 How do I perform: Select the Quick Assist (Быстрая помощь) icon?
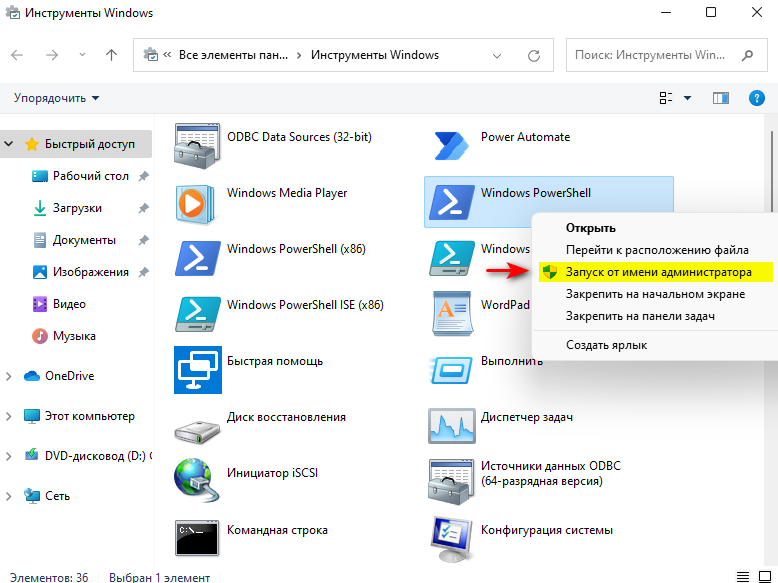coord(197,370)
